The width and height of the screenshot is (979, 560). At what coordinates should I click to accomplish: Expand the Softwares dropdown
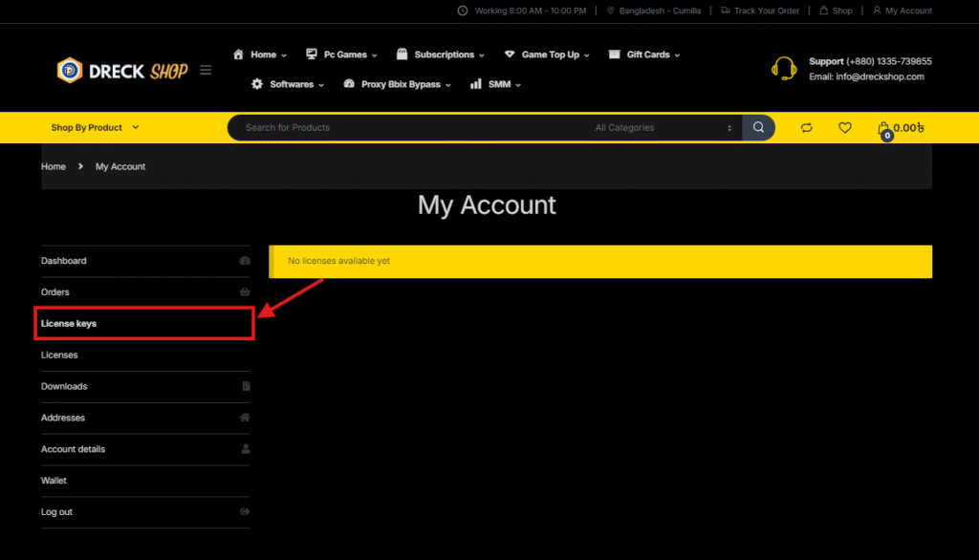[321, 85]
